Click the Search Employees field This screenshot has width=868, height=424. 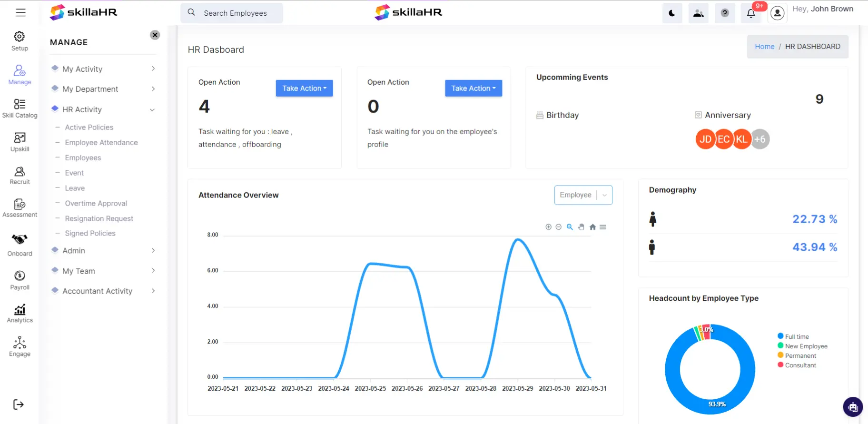[x=235, y=13]
